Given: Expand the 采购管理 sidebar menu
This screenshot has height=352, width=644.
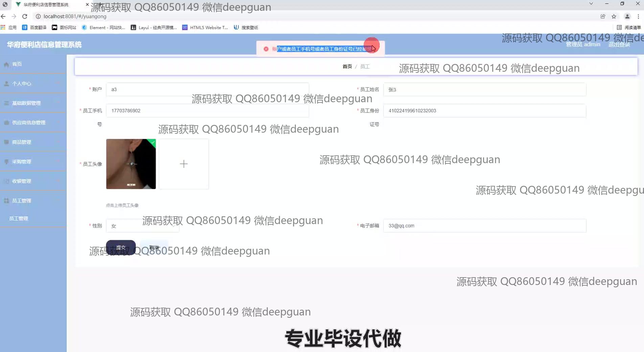Looking at the screenshot, I should click(33, 162).
